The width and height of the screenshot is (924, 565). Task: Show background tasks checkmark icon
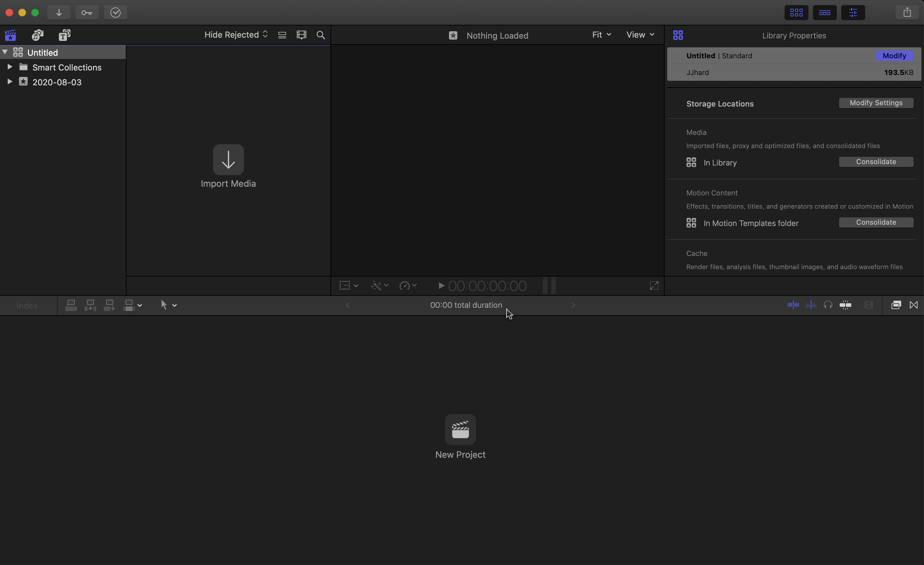[116, 12]
